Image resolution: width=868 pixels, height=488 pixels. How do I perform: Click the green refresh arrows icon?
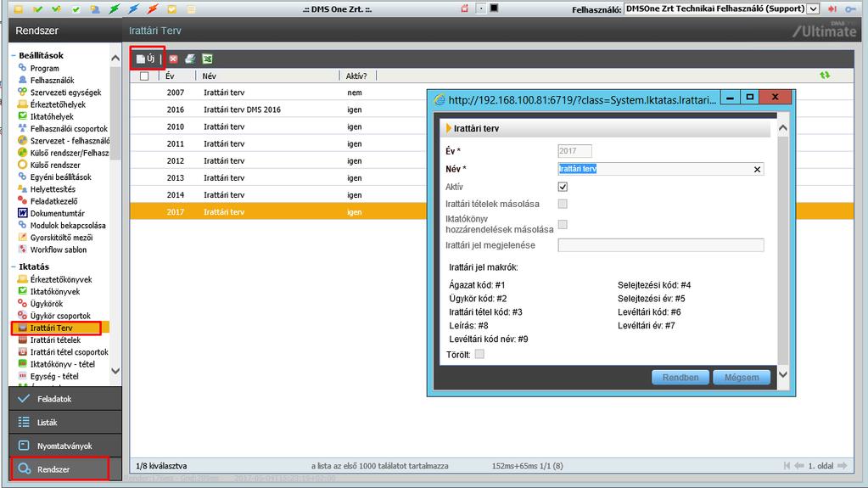click(825, 76)
